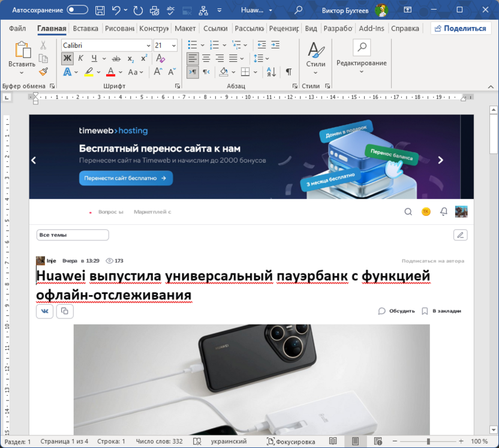The width and height of the screenshot is (499, 448).
Task: Open the font size dropdown showing 21
Action: 174,46
